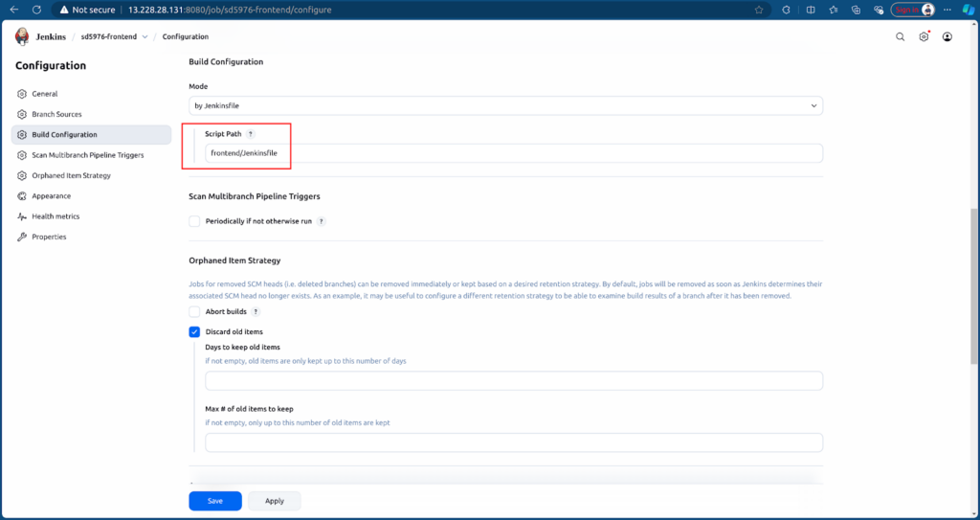Screen dimensions: 980x520
Task: Enable Periodically if not otherwise run checkbox
Action: (195, 221)
